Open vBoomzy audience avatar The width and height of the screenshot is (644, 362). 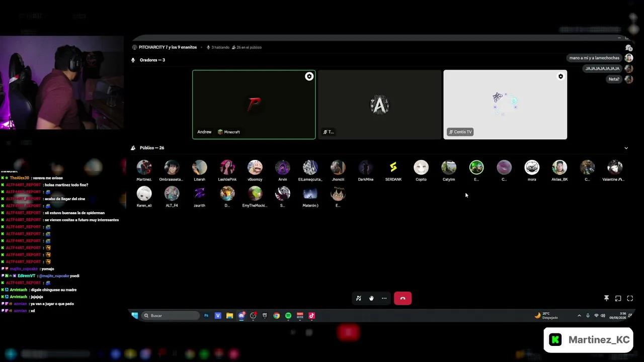[x=255, y=167]
